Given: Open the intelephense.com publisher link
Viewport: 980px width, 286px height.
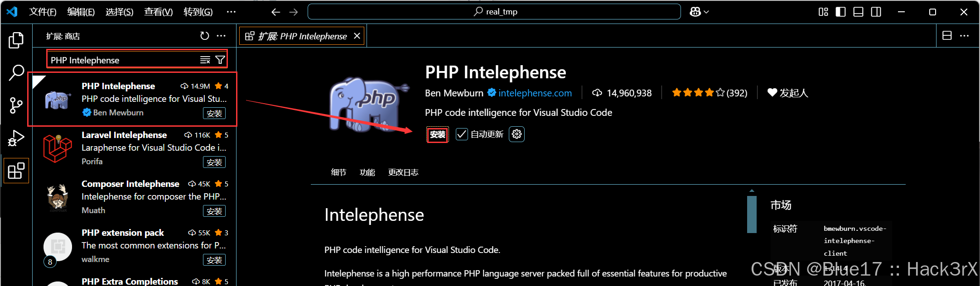Looking at the screenshot, I should tap(535, 93).
